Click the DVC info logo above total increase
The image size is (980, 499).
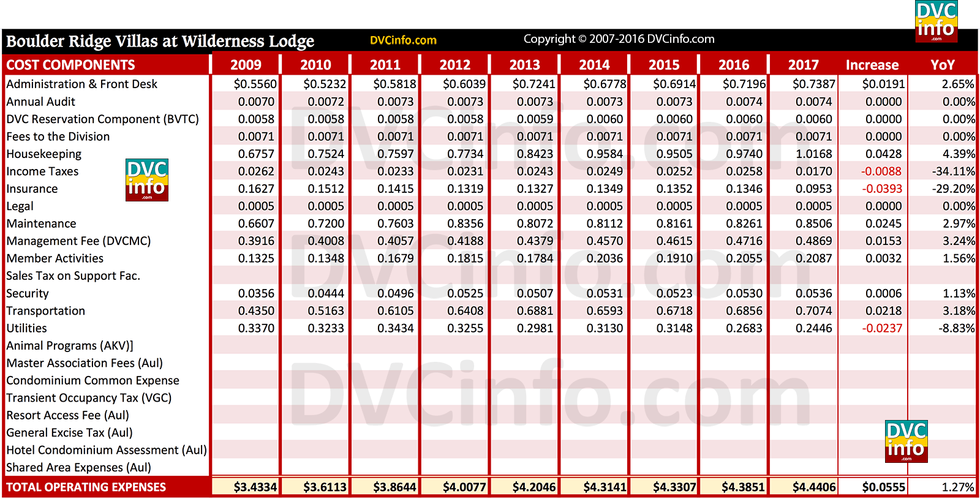coord(907,441)
